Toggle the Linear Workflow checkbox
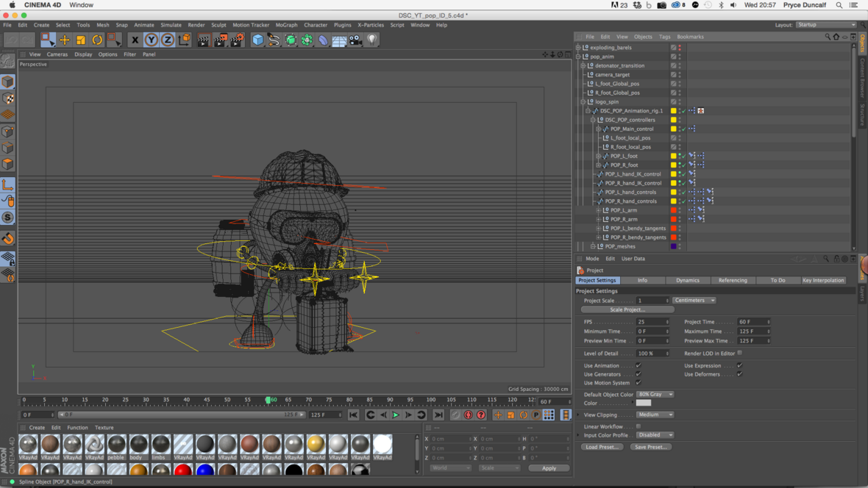This screenshot has height=488, width=868. click(x=638, y=426)
